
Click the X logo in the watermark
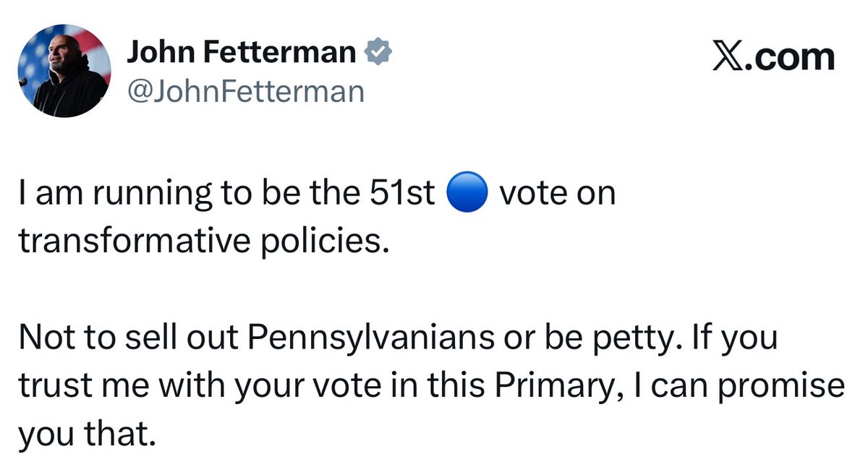click(x=729, y=57)
